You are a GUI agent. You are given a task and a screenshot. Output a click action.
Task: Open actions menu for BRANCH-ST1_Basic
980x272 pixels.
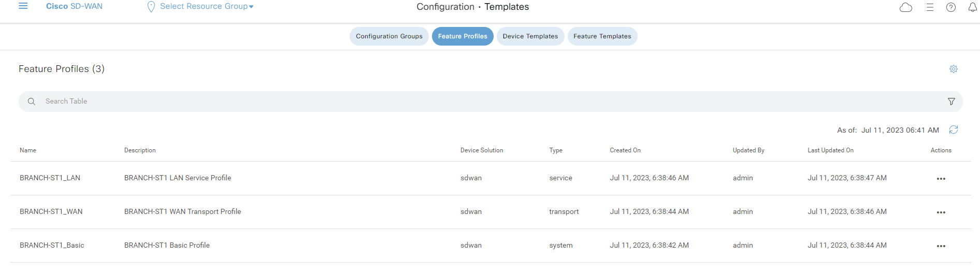coord(941,246)
